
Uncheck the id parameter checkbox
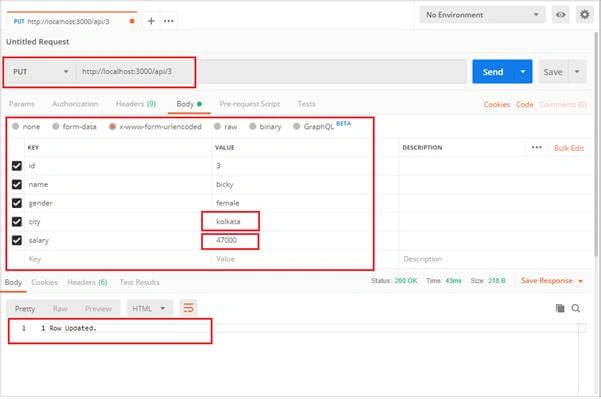[17, 166]
